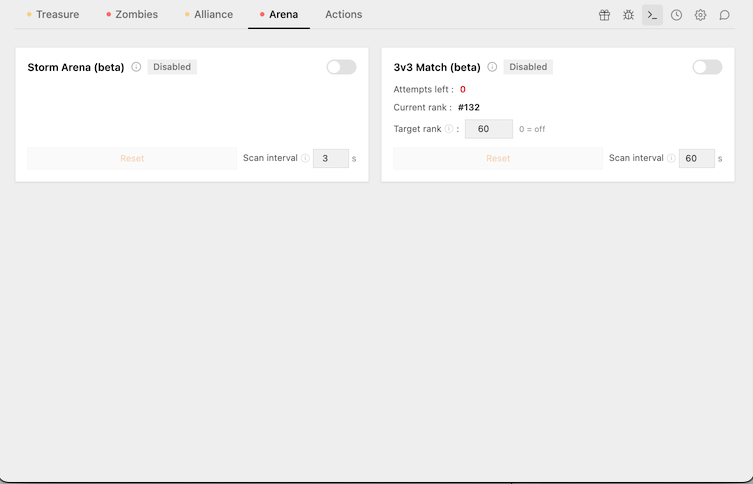This screenshot has height=484, width=753.
Task: Click Storm Arena Scan interval field showing 3
Action: point(331,158)
